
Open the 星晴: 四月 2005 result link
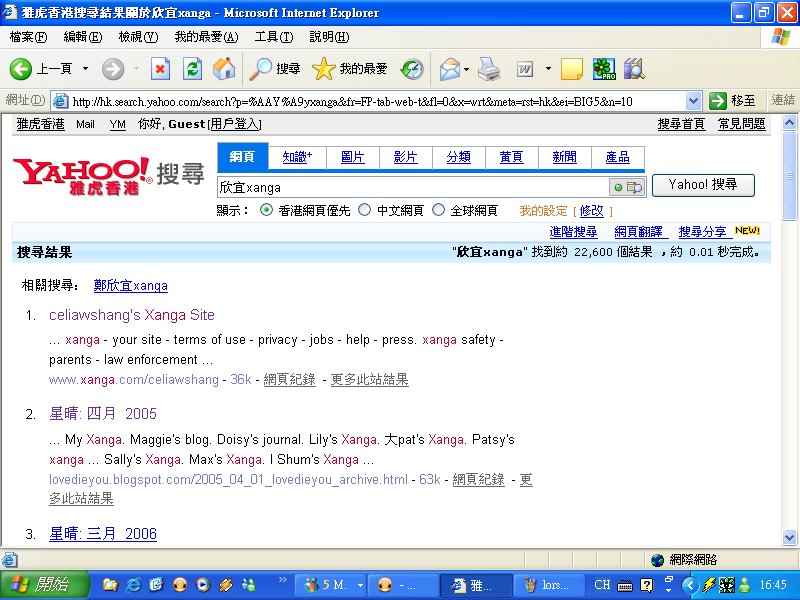[103, 413]
